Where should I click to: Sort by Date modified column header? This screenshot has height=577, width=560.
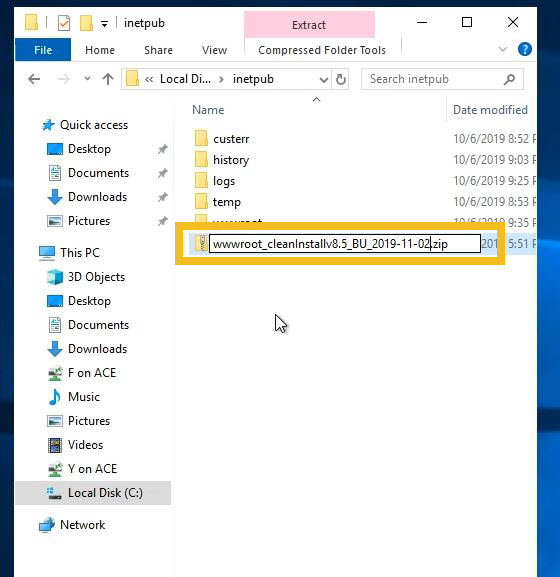[x=490, y=110]
